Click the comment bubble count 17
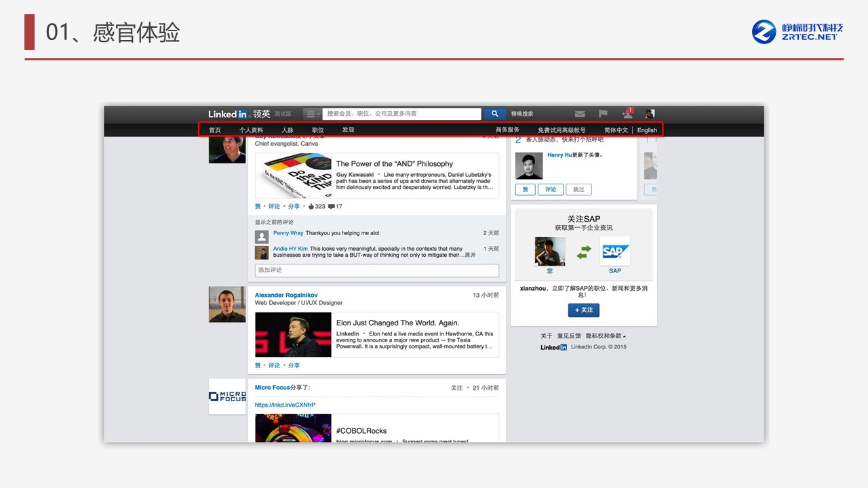This screenshot has height=488, width=868. (332, 206)
